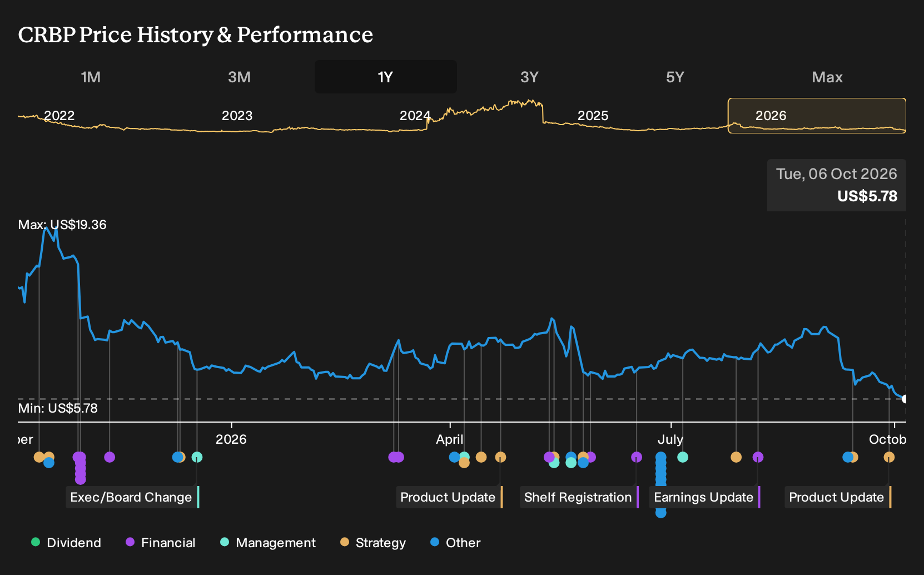Jump to 2022 in the overview chart
Screen dimensions: 924x575
click(x=59, y=116)
